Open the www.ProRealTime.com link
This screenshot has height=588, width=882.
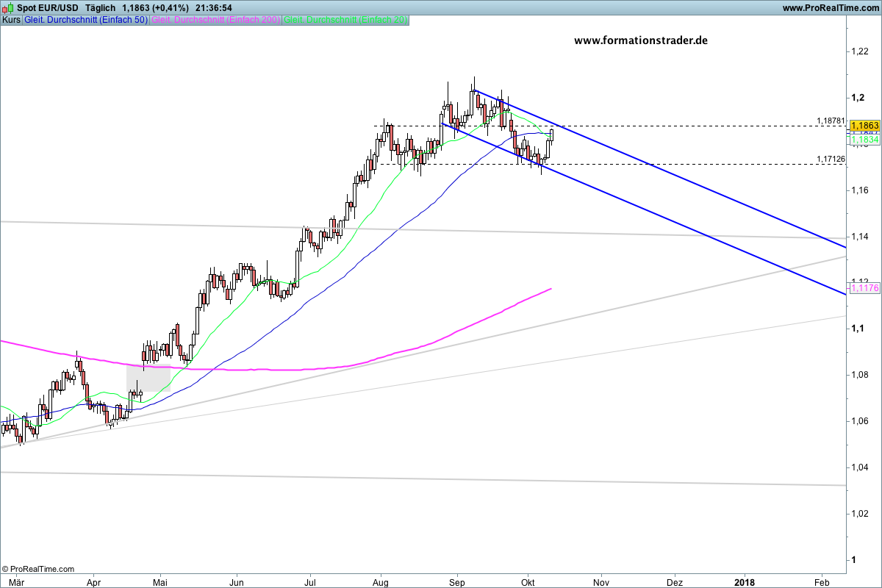pyautogui.click(x=830, y=8)
